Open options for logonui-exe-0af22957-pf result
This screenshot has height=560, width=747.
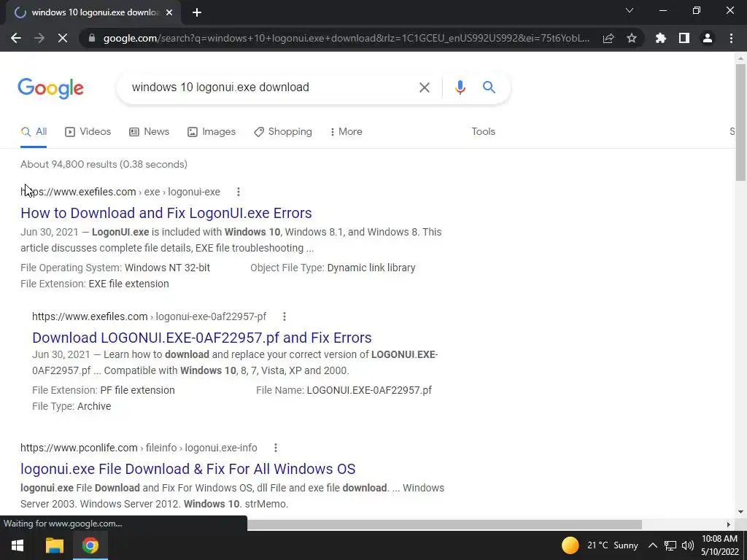click(284, 316)
